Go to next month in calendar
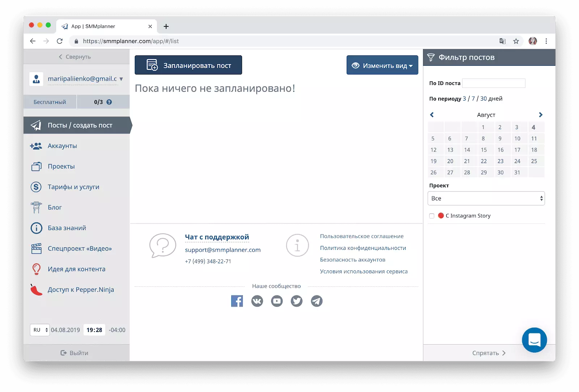The image size is (579, 392). click(x=541, y=115)
